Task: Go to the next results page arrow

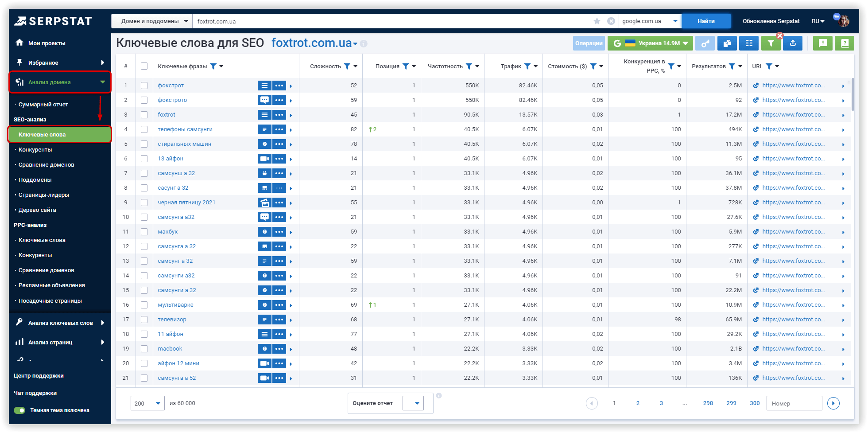Action: pos(833,403)
